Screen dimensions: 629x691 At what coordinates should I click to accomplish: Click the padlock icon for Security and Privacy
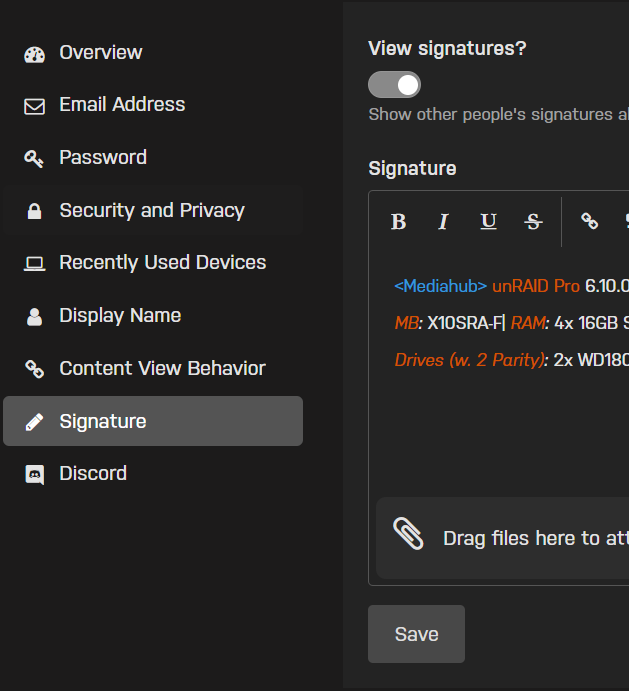(34, 211)
